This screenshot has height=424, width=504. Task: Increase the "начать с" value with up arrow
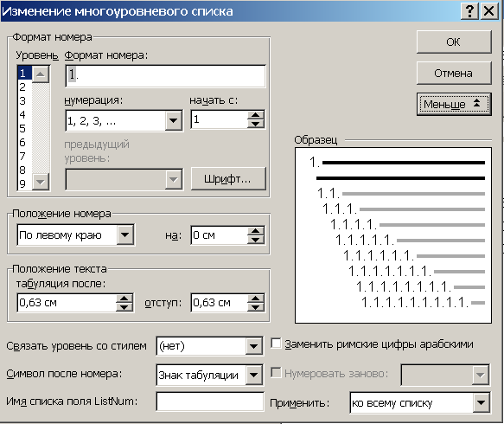(x=256, y=115)
